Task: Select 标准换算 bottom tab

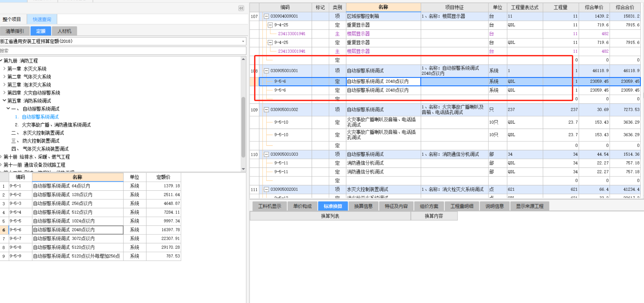Action: click(333, 206)
